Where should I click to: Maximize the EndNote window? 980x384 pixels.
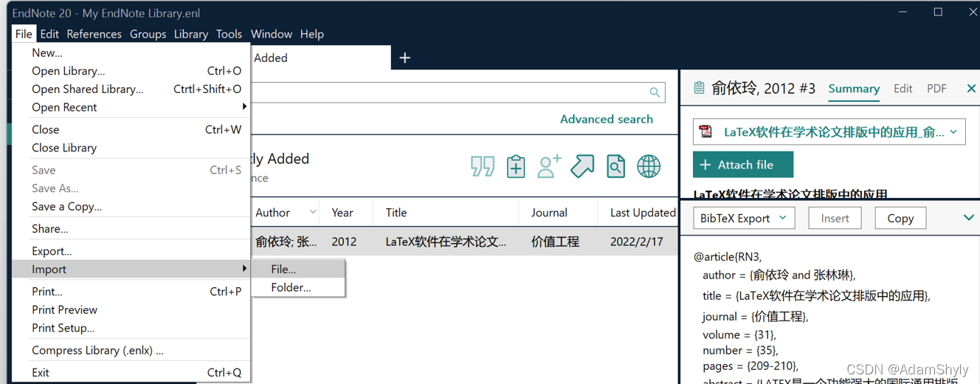(x=938, y=12)
